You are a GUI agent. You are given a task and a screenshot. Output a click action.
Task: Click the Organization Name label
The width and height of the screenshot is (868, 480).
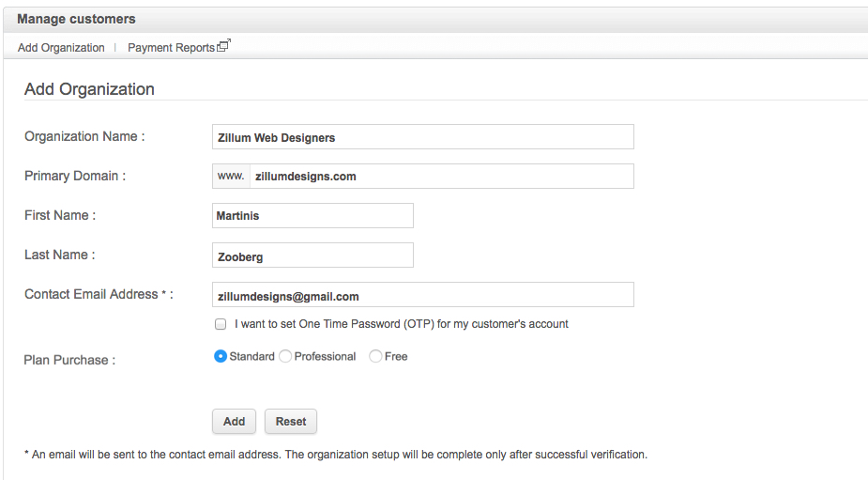(84, 136)
